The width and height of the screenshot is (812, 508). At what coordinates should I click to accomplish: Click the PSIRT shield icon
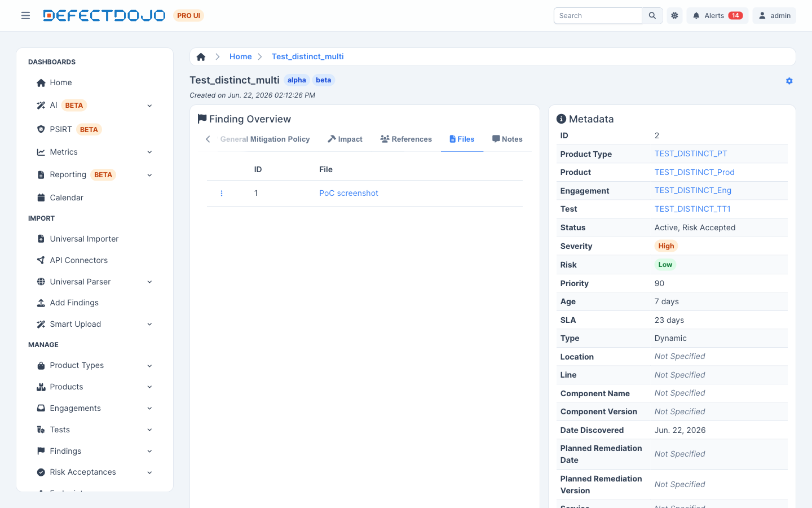tap(41, 129)
